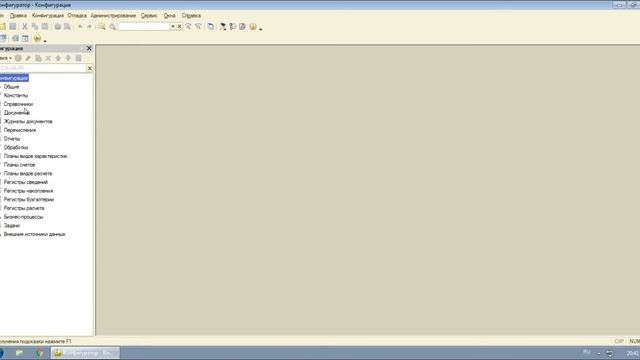Save the configuration with the floppy disk icon

(x=13, y=27)
